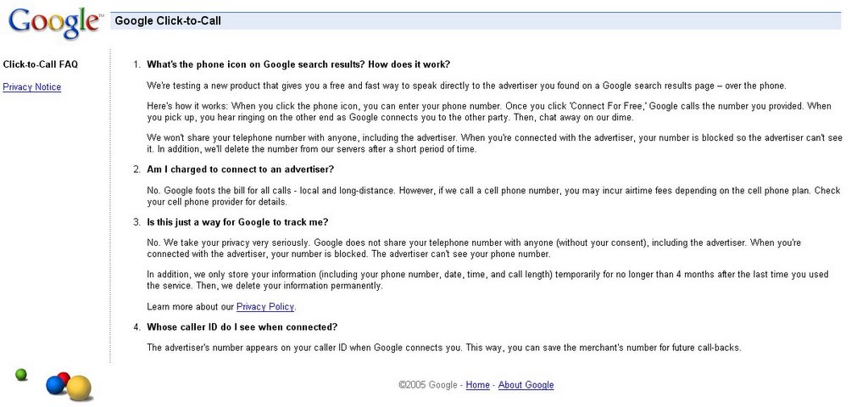Open the Privacy Policy link

(x=265, y=306)
